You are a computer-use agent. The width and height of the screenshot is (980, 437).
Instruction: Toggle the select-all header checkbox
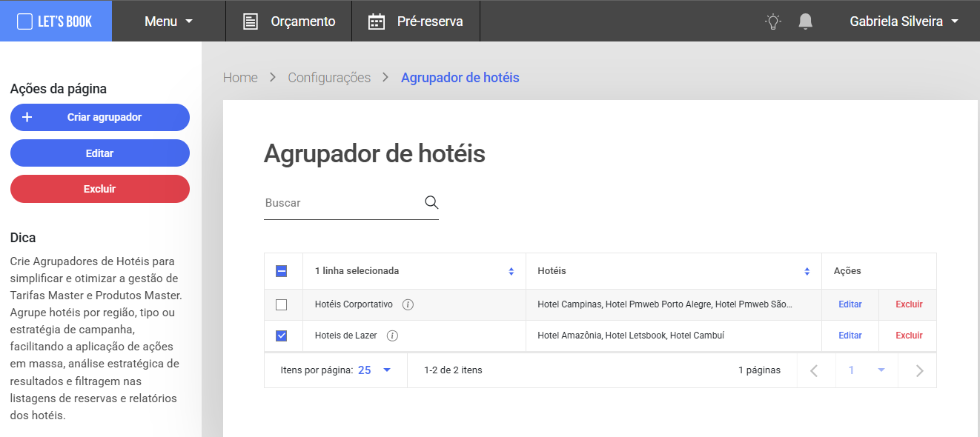click(281, 271)
